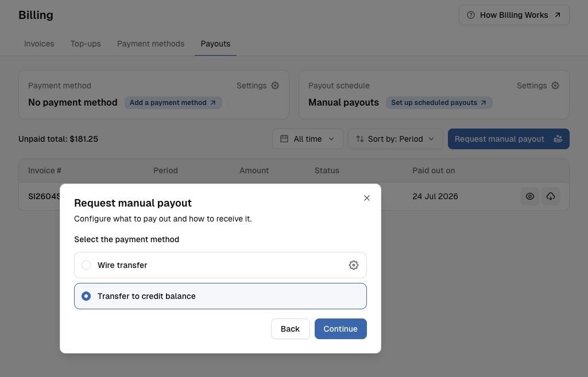Select the Wire transfer radio button
588x377 pixels.
point(86,265)
